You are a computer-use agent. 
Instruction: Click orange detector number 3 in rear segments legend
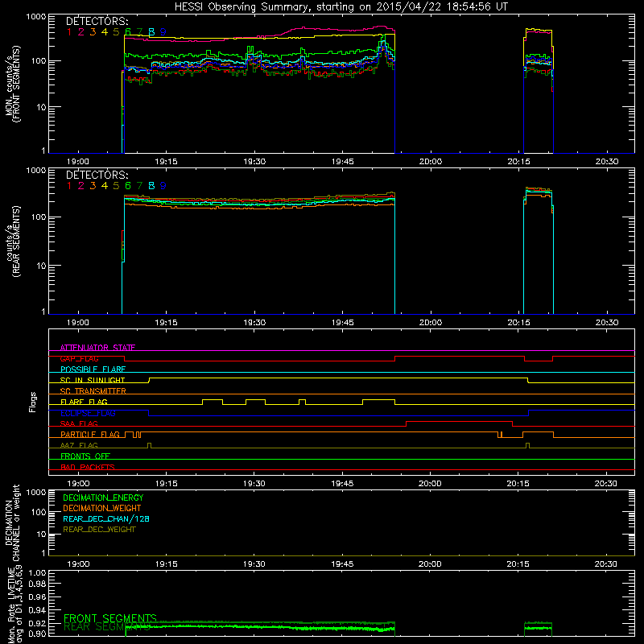[93, 186]
